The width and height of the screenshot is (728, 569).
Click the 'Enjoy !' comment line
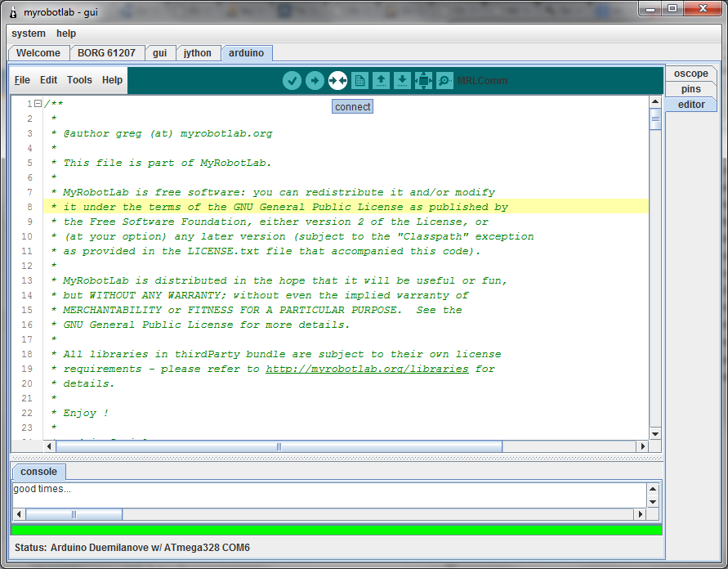[79, 413]
